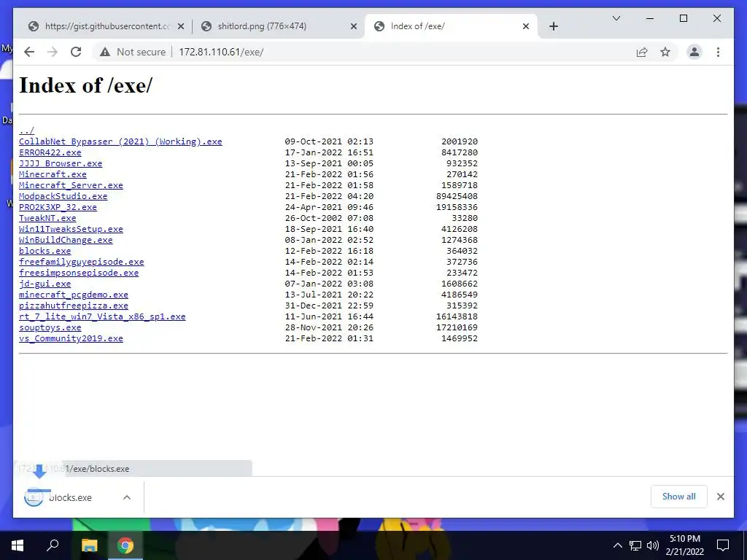Click the Win11TweaksSetup.exe link
This screenshot has width=747, height=560.
tap(71, 229)
